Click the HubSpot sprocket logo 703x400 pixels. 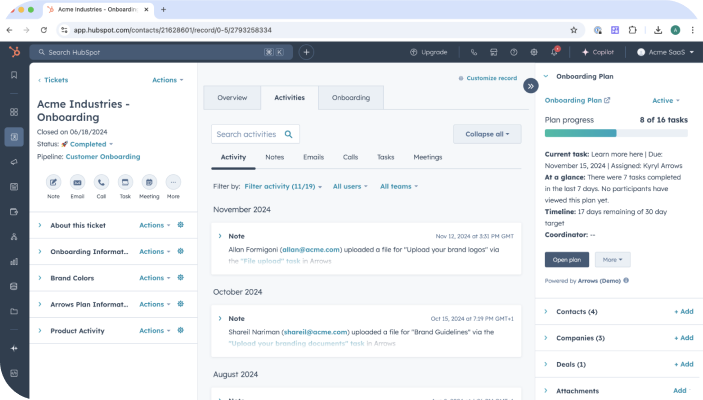[x=15, y=52]
